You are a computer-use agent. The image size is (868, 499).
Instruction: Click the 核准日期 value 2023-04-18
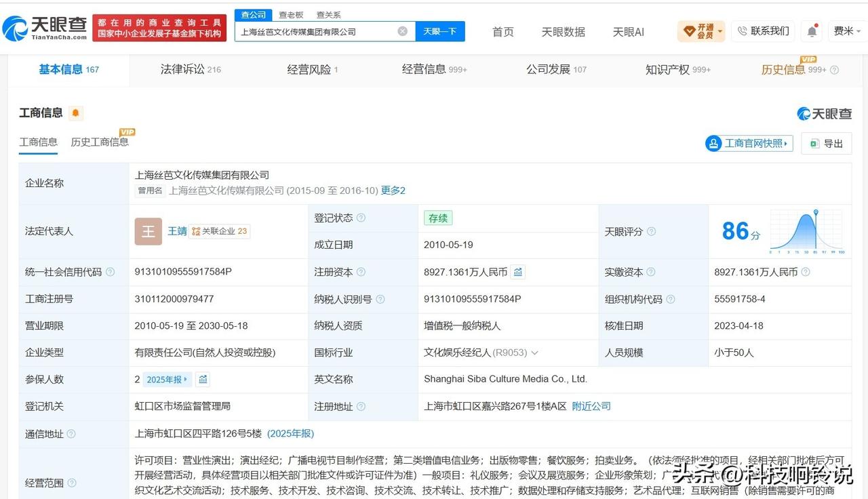tap(738, 326)
